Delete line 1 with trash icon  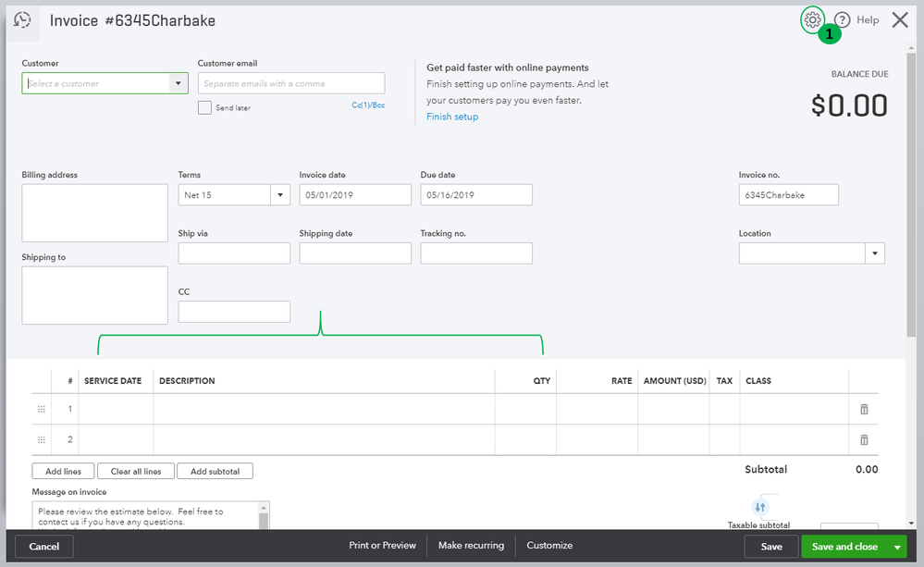[864, 409]
